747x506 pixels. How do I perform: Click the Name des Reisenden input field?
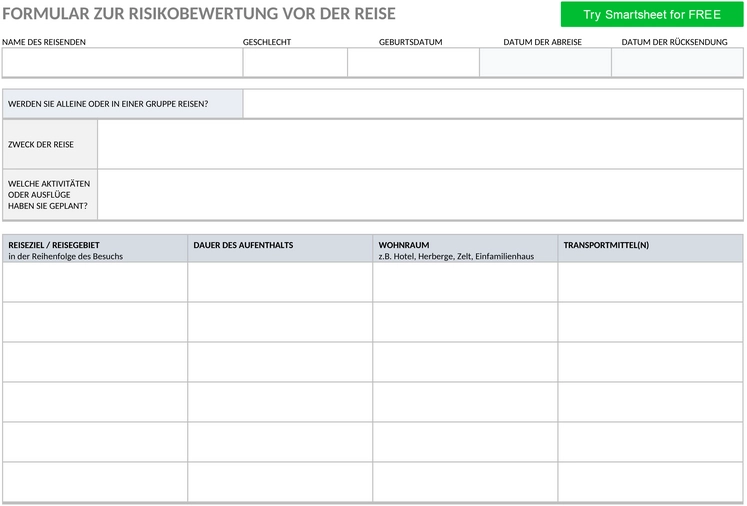point(122,62)
